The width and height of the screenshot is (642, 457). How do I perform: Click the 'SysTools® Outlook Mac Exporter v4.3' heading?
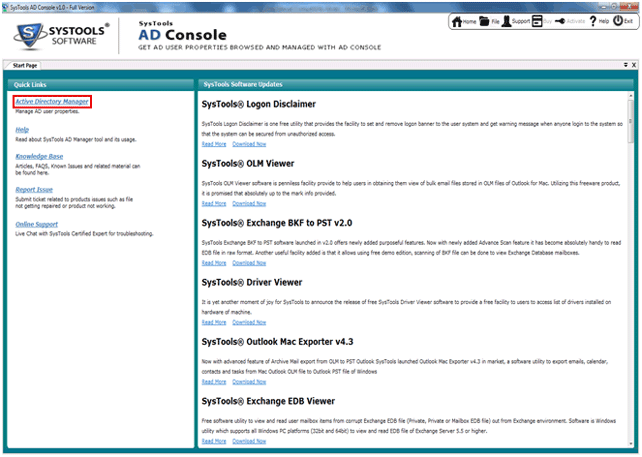pos(277,342)
